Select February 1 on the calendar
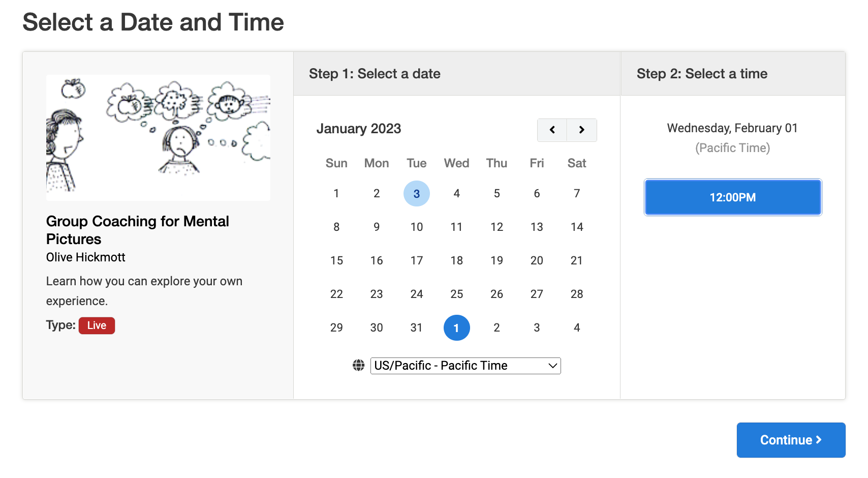Screen dimensions: 868x478 point(456,327)
